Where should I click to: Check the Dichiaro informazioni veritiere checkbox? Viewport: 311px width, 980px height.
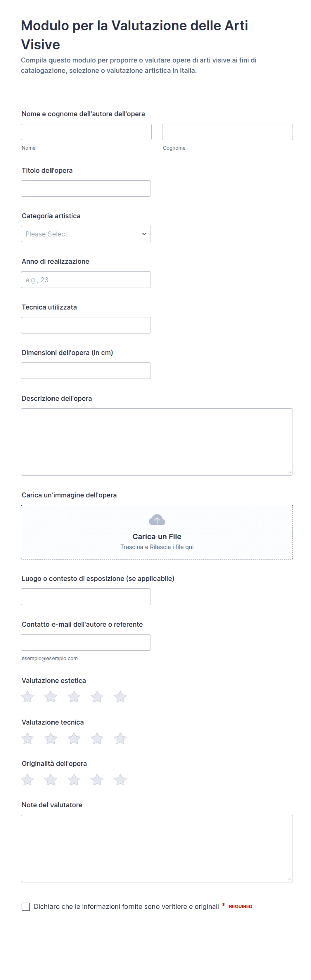click(26, 906)
